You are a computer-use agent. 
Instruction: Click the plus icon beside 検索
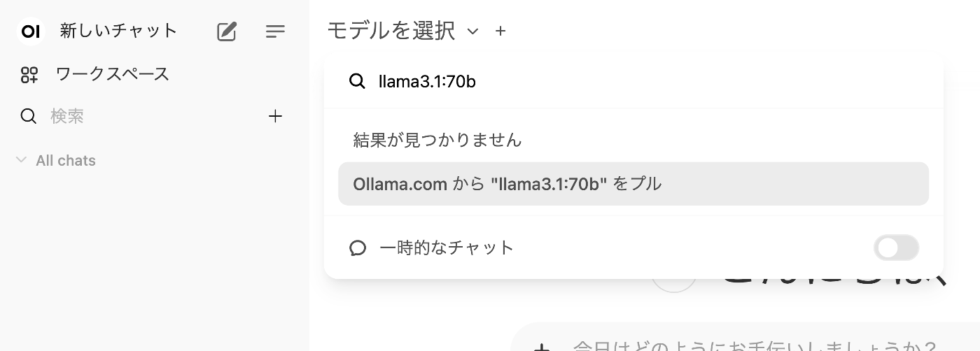click(x=275, y=116)
